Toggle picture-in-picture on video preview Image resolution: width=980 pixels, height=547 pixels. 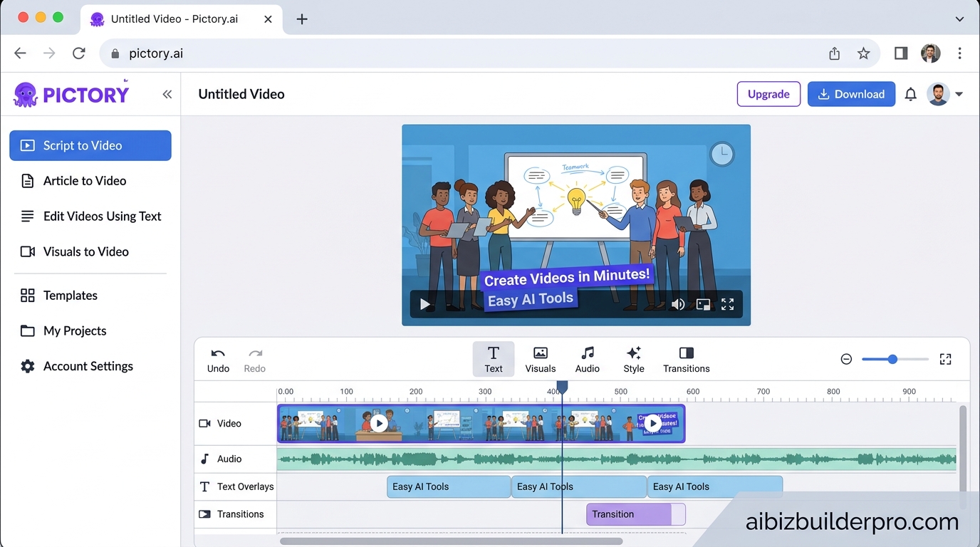click(x=703, y=304)
